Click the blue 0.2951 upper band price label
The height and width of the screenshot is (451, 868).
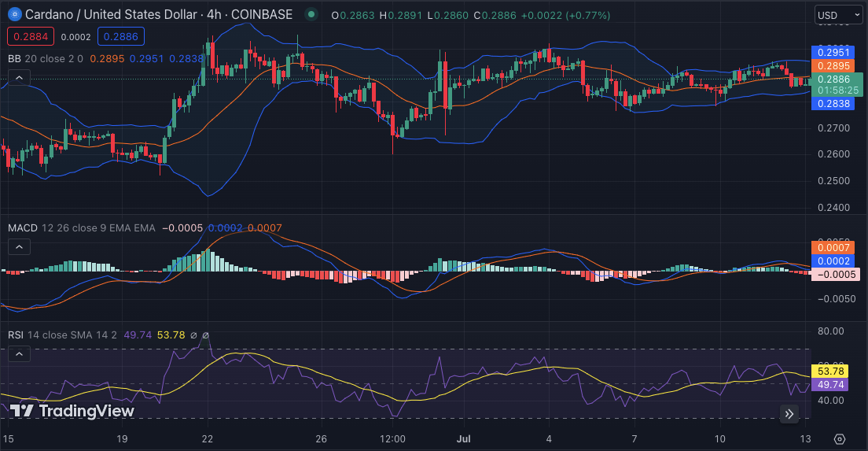tap(833, 53)
